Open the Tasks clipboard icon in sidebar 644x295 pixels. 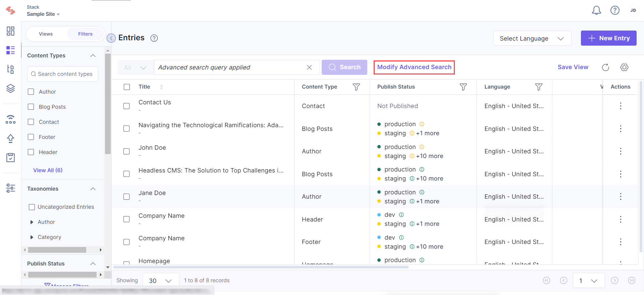click(11, 157)
